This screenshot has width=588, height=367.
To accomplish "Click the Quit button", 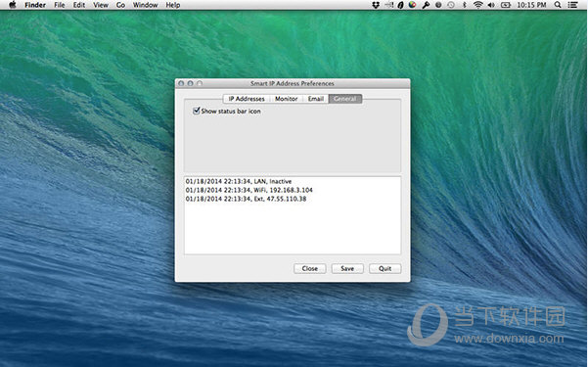I will pos(384,269).
